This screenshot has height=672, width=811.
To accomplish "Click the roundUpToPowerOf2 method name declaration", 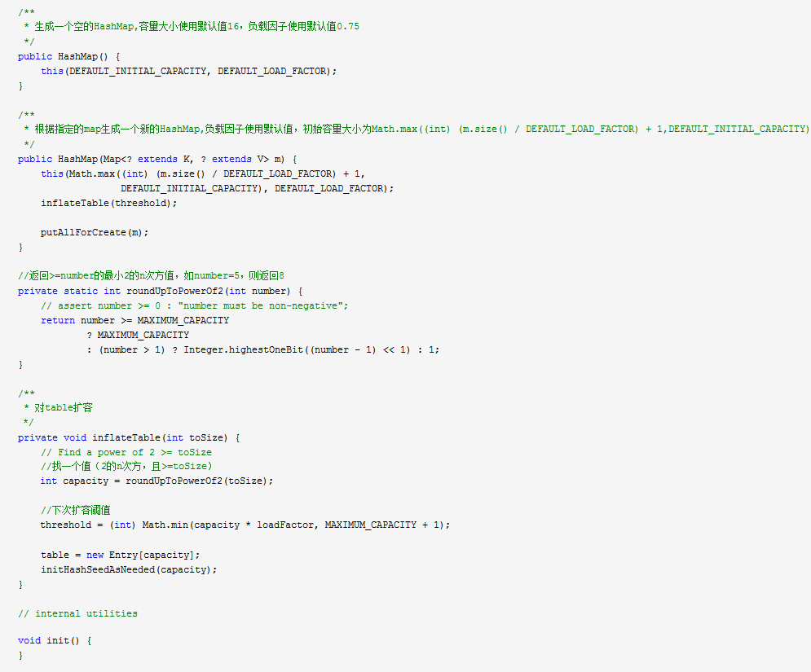I will click(x=174, y=291).
